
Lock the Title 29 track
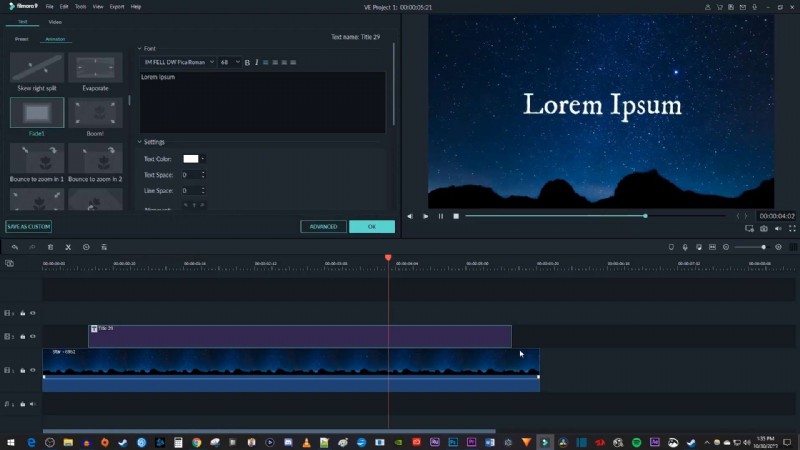pyautogui.click(x=22, y=337)
